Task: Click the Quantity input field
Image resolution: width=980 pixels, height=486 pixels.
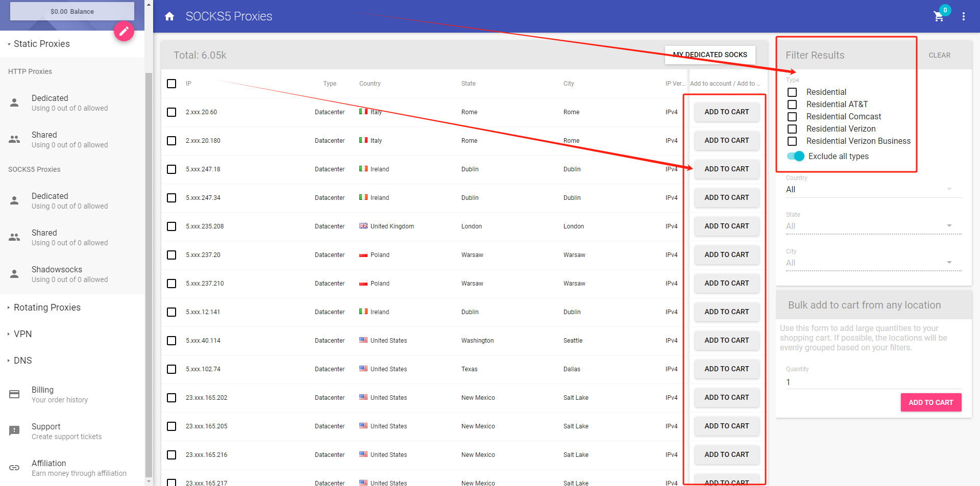Action: pyautogui.click(x=873, y=382)
